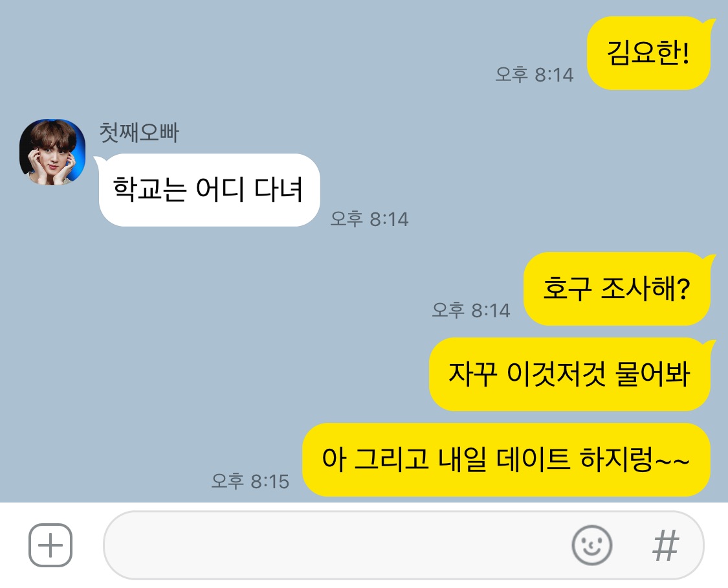Open the emoticon picker smiley icon

click(x=591, y=545)
